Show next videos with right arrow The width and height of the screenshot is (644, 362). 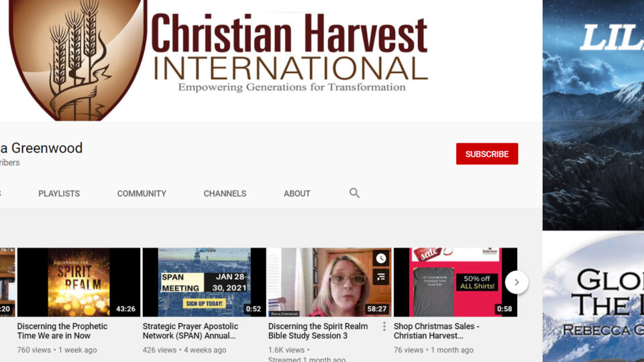[516, 282]
